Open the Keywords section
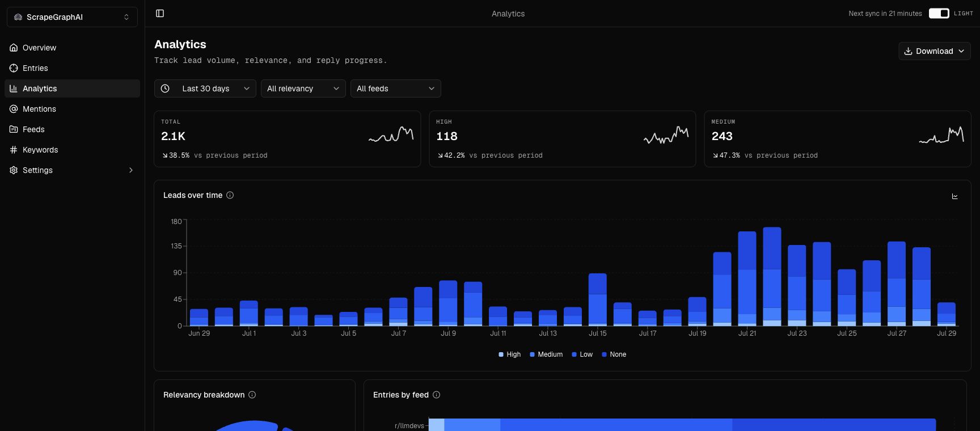 point(72,150)
